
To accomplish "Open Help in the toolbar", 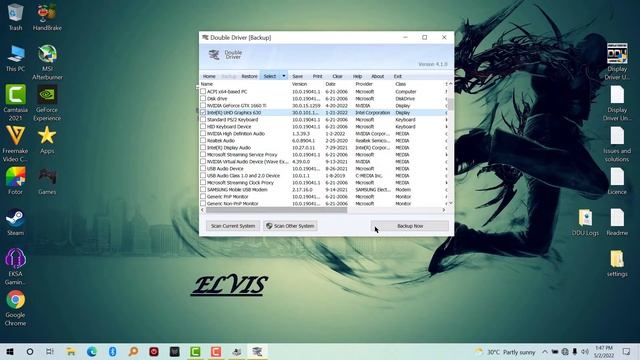I will pyautogui.click(x=358, y=76).
